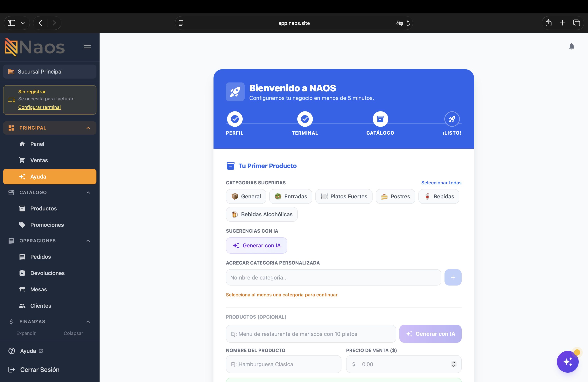Open the Safari share menu

click(x=549, y=23)
